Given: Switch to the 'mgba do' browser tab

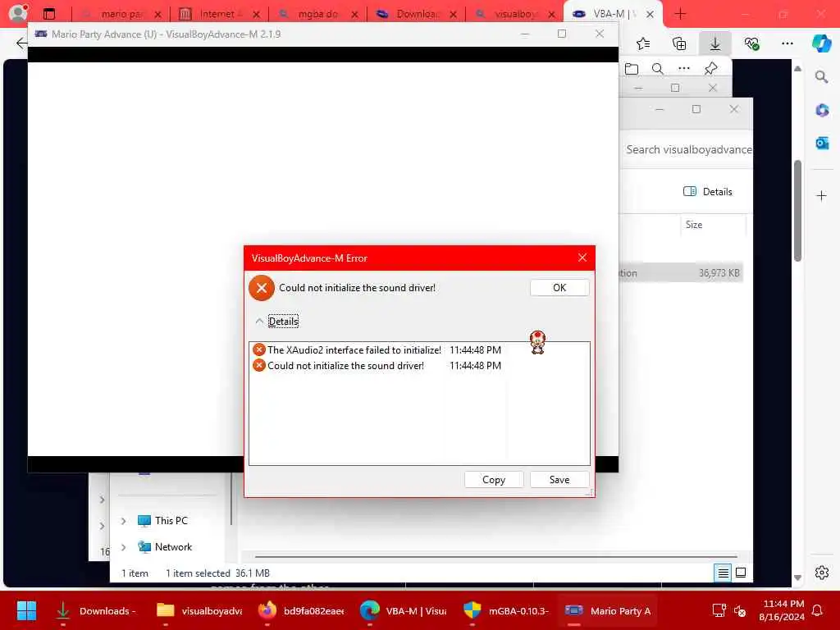Looking at the screenshot, I should pyautogui.click(x=317, y=14).
